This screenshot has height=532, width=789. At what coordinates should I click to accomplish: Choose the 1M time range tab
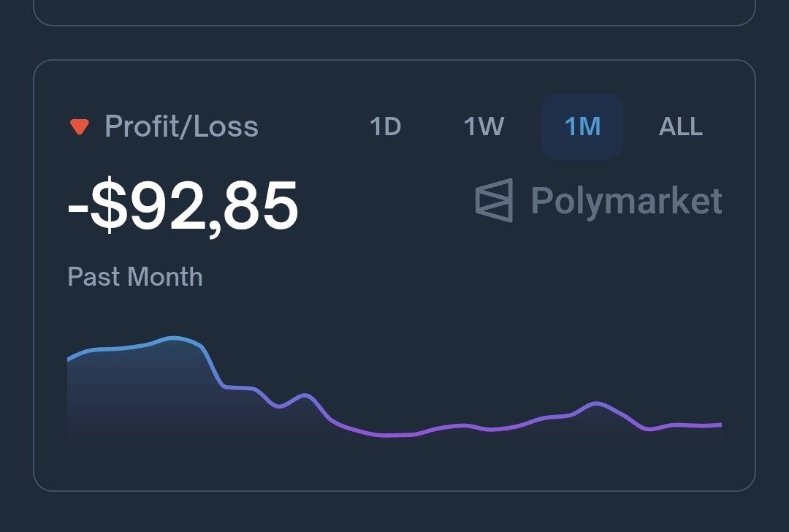582,126
